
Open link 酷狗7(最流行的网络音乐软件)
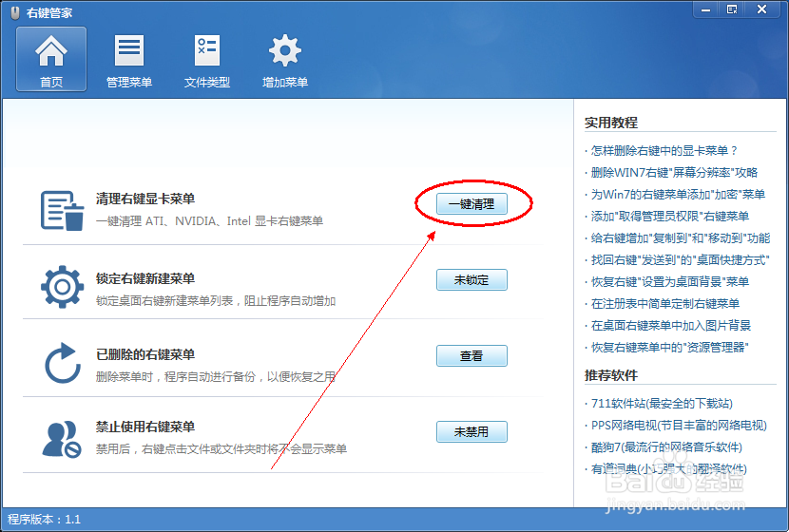[666, 447]
